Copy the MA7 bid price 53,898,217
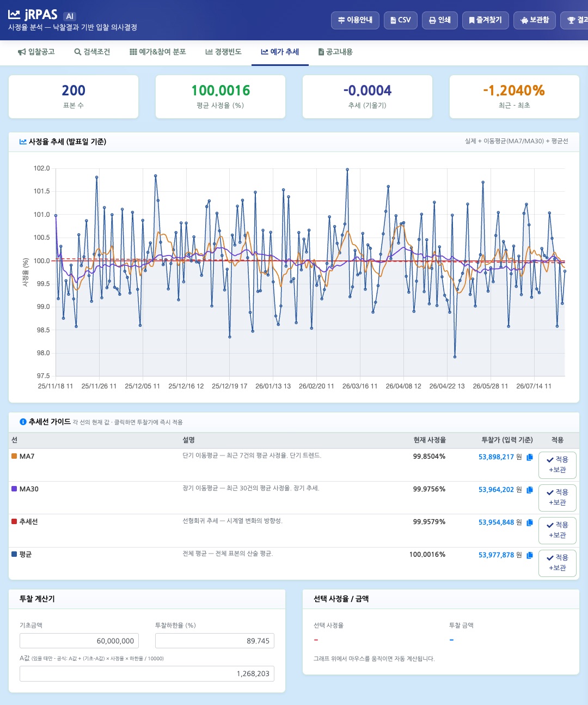 point(530,457)
